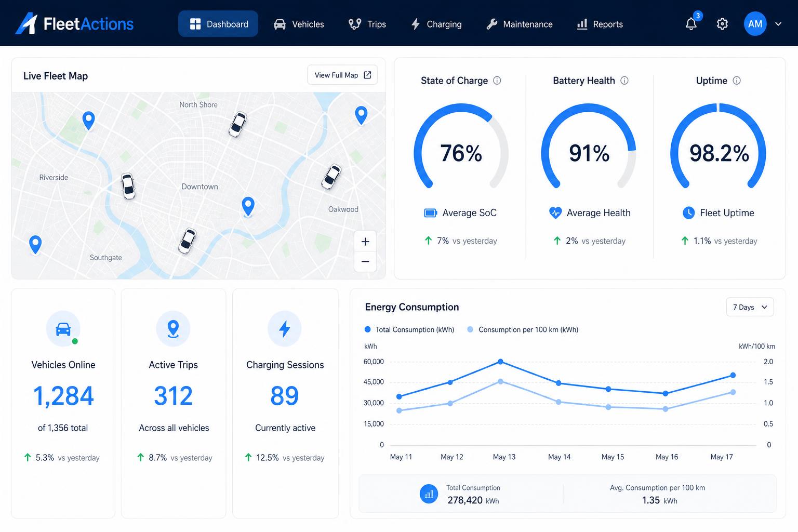Click the FleetActions logo
Image resolution: width=798 pixels, height=532 pixels.
74,24
